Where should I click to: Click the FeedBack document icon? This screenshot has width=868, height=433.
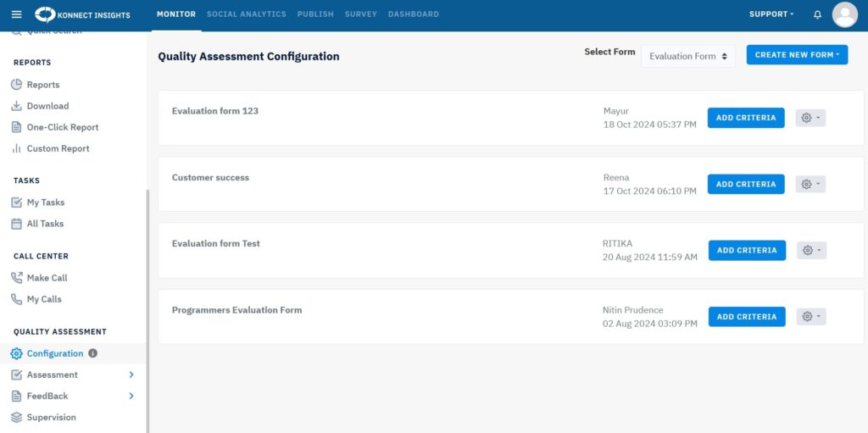click(x=17, y=397)
